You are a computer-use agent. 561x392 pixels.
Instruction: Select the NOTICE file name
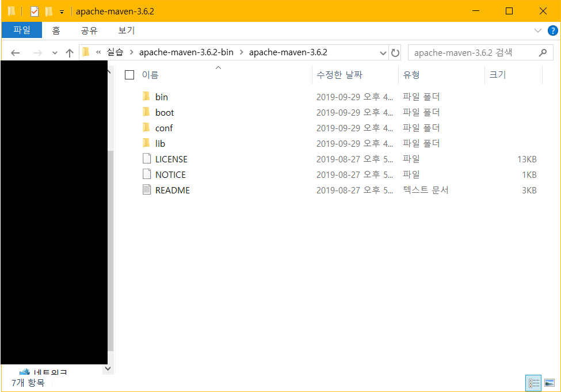point(170,174)
